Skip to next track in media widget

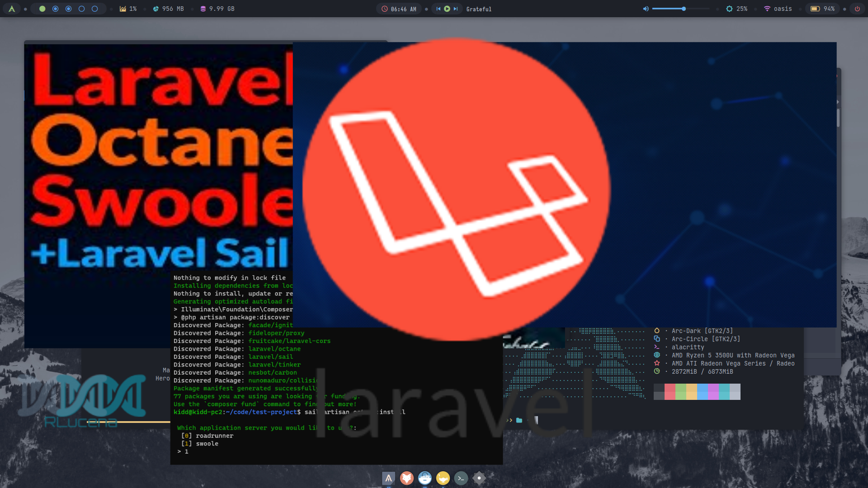tap(456, 9)
